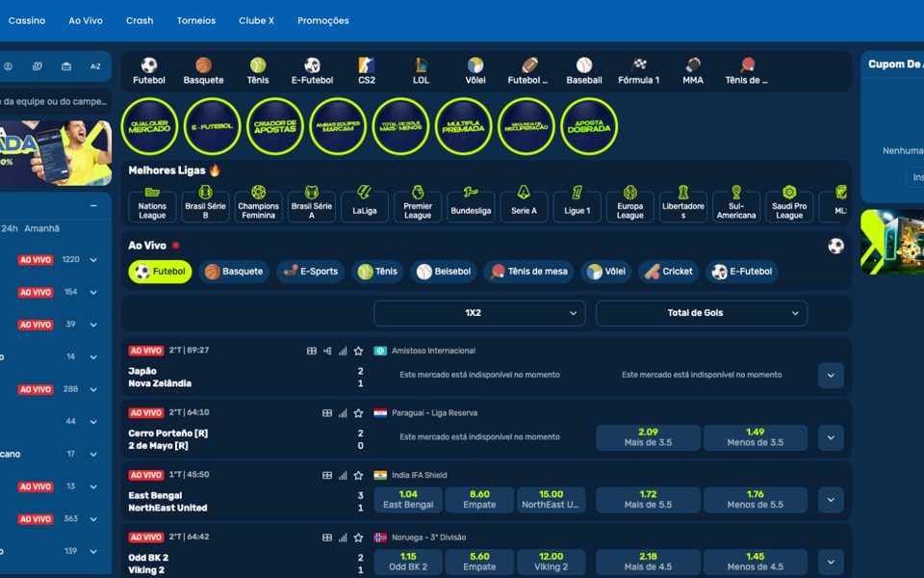Star the Odd BK 2 vs Viking 2 match
Image resolution: width=924 pixels, height=578 pixels.
[x=358, y=538]
